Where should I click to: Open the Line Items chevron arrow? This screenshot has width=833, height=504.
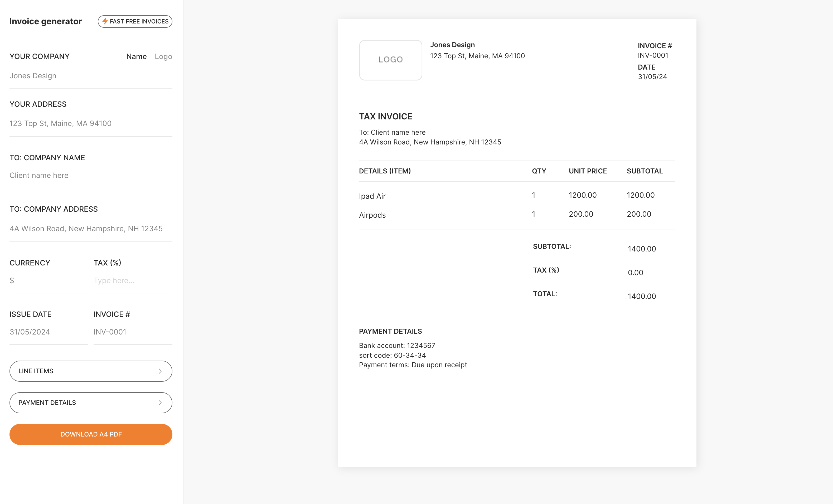click(x=160, y=371)
